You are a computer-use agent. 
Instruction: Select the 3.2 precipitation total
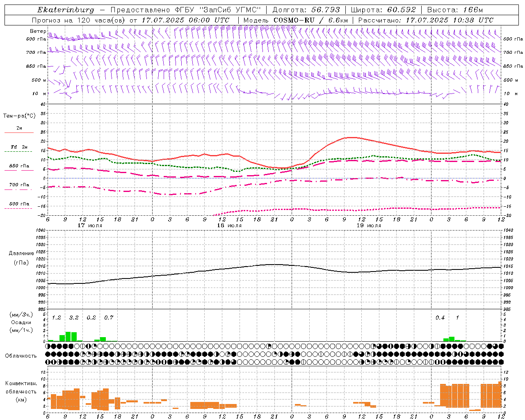tap(74, 318)
